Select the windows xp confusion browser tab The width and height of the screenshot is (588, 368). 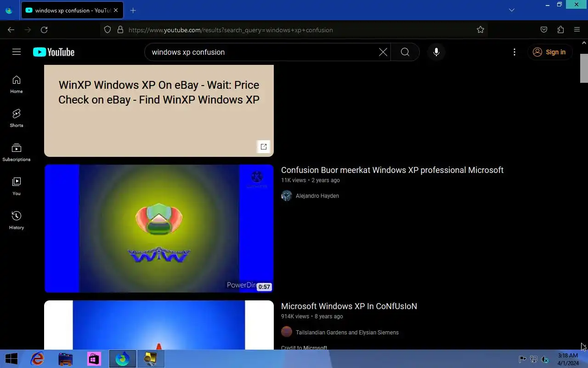pos(72,10)
